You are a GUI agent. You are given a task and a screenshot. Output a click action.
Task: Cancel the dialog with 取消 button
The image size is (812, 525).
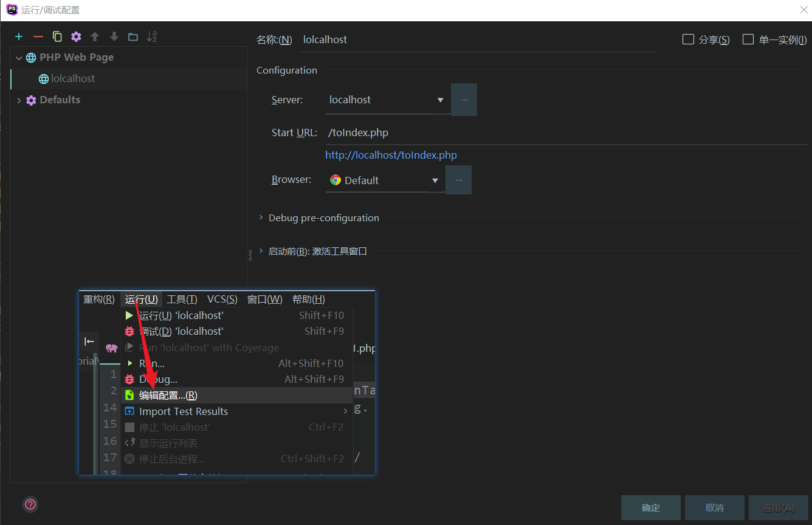tap(715, 507)
